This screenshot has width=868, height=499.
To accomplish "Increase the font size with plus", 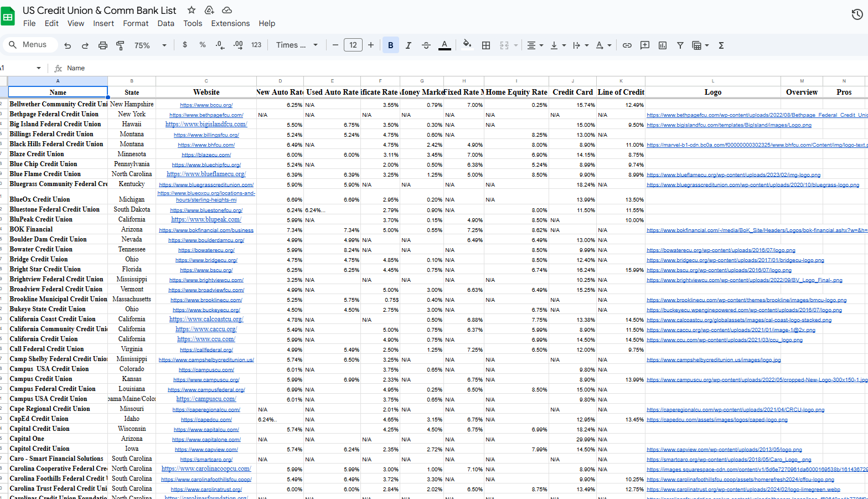I will coord(371,45).
